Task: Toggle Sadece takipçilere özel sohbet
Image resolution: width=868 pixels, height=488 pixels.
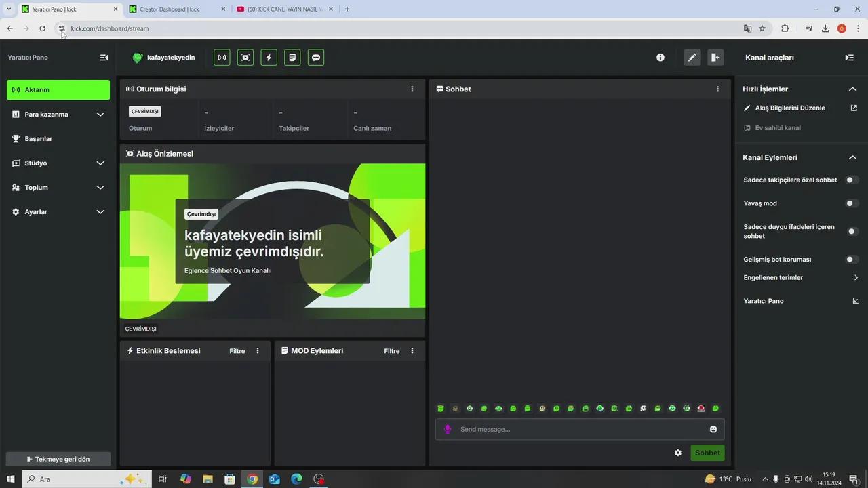Action: click(x=850, y=180)
